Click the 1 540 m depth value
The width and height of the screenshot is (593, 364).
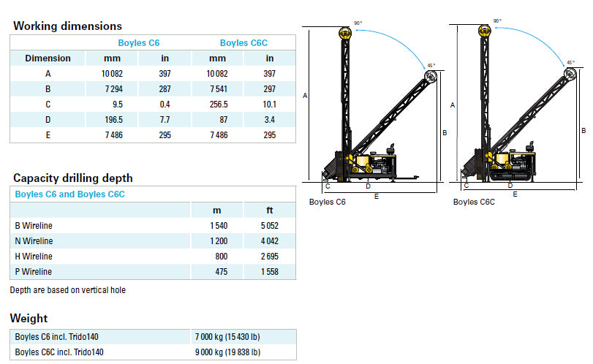tap(219, 226)
